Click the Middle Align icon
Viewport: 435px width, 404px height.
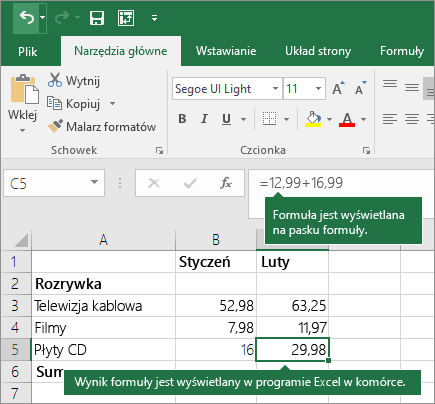pyautogui.click(x=412, y=87)
